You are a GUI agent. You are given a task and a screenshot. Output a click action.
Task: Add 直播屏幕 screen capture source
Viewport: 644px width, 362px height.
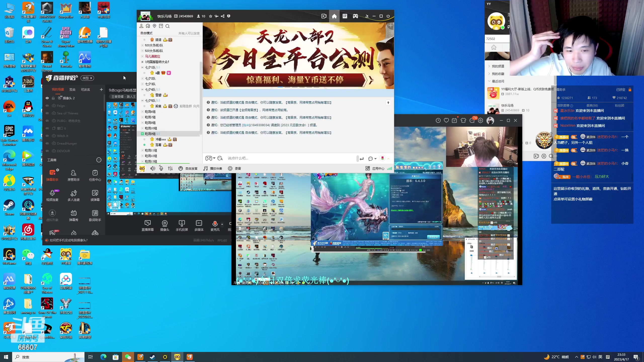tap(148, 225)
